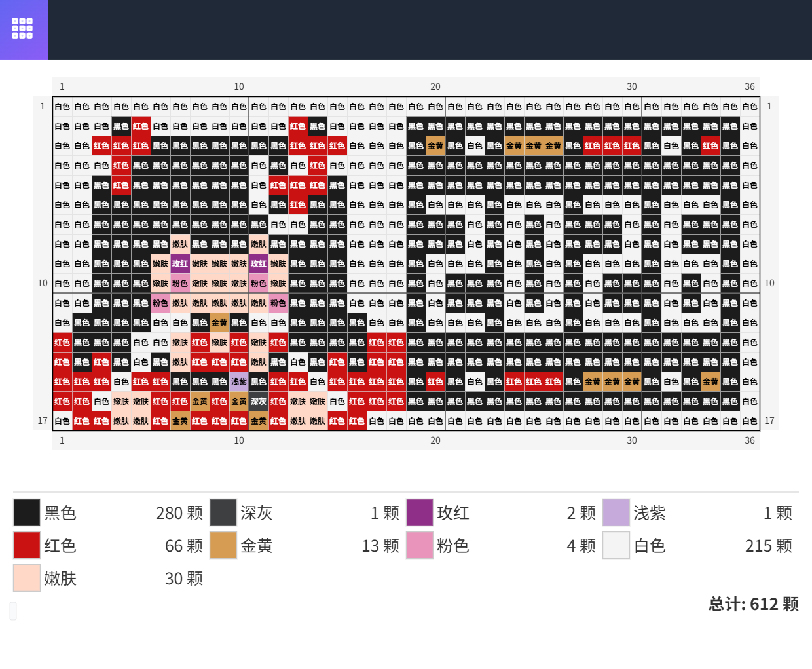Select the only 深灰 bead cell in grid
This screenshot has height=669, width=812.
point(259,401)
